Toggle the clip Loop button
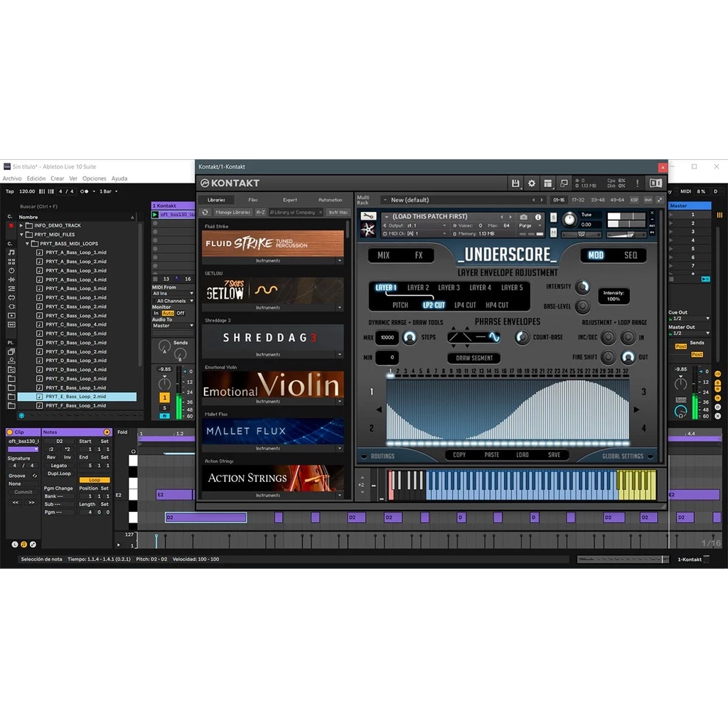Screen dimensions: 728x728 [x=95, y=480]
